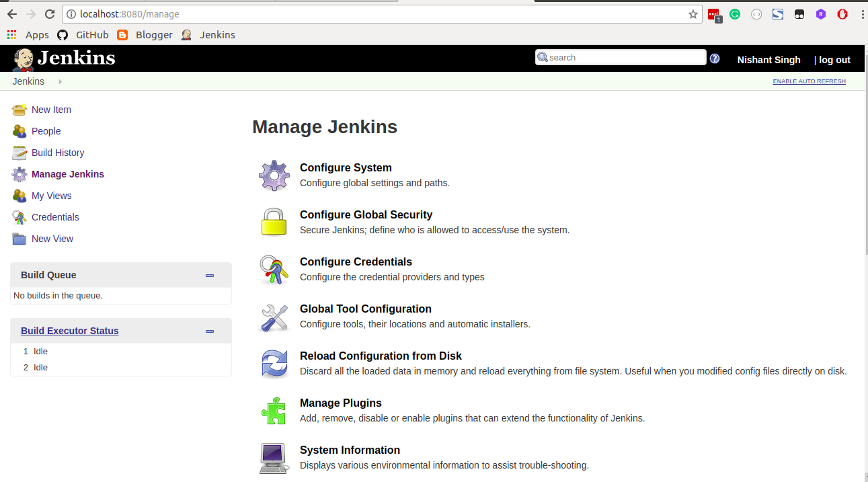Image resolution: width=868 pixels, height=482 pixels.
Task: Select the Configure Credentials key icon
Action: [x=274, y=269]
